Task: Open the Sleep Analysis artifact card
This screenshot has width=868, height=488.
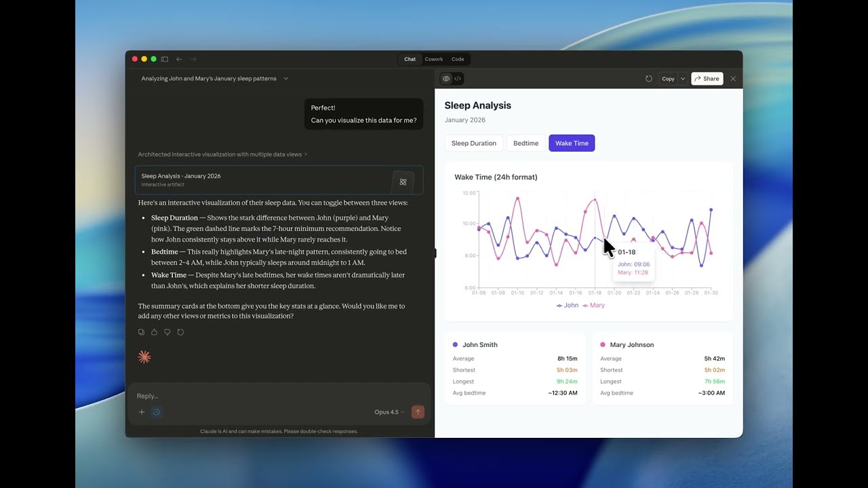Action: (x=279, y=180)
